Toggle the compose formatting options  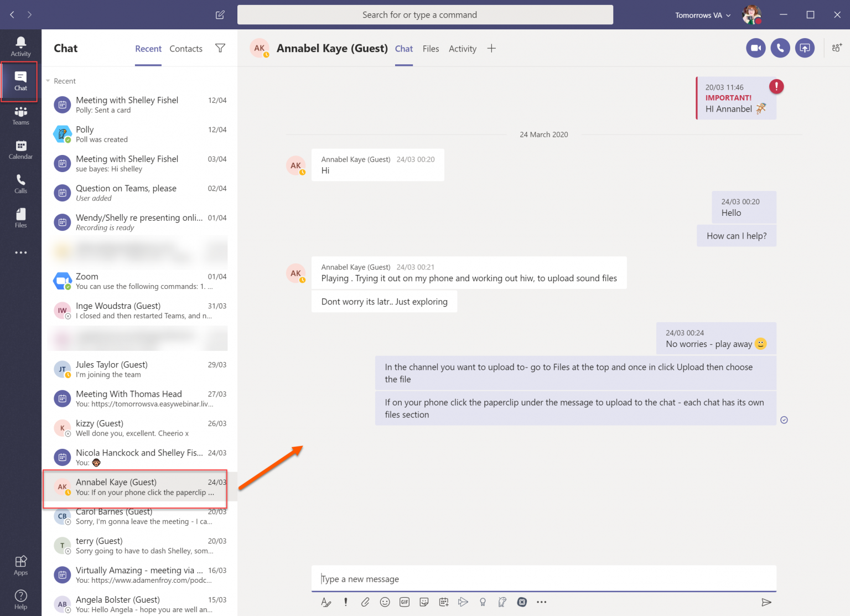pos(325,602)
